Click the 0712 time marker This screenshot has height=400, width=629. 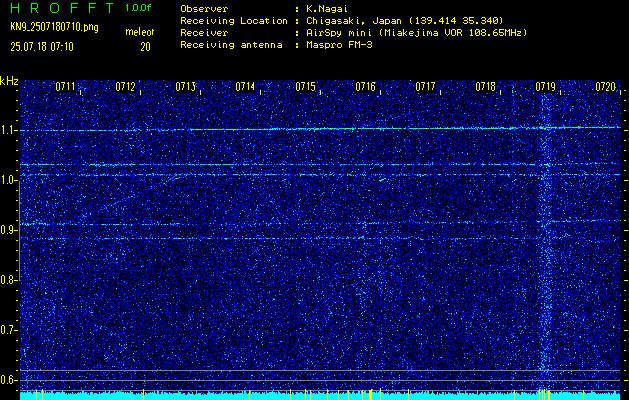click(125, 86)
